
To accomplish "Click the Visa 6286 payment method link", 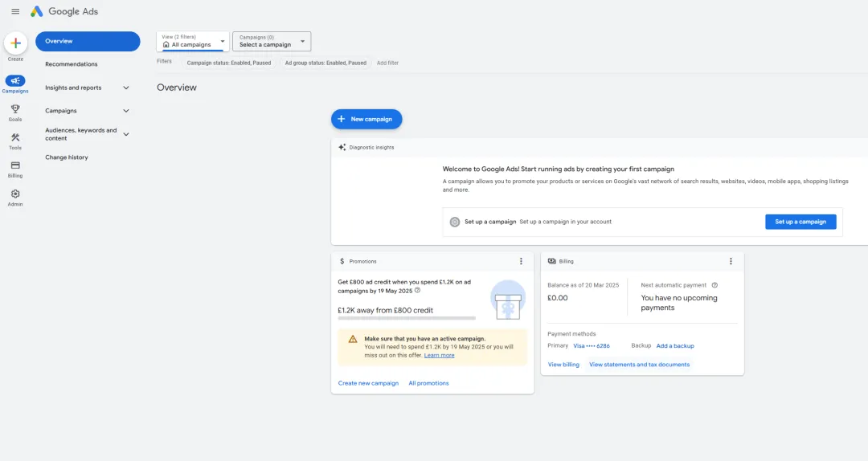I will [592, 346].
